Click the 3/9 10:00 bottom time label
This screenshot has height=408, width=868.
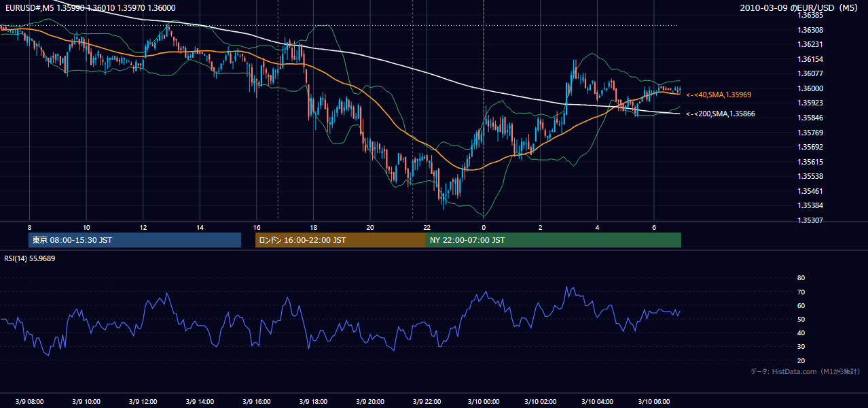pos(86,401)
